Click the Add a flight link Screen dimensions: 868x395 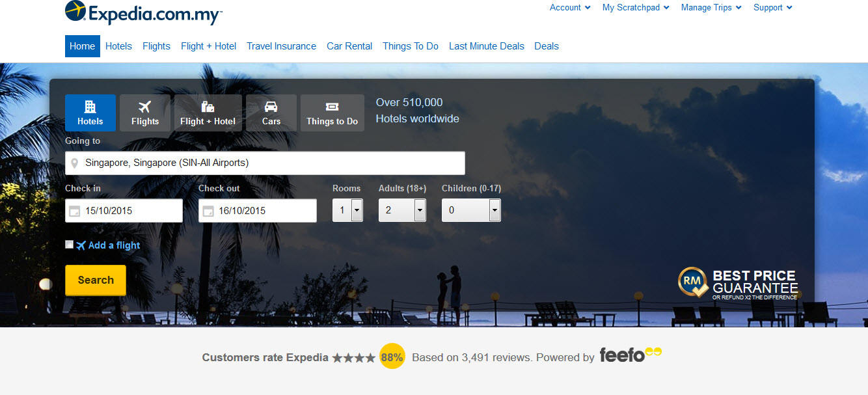coord(114,245)
